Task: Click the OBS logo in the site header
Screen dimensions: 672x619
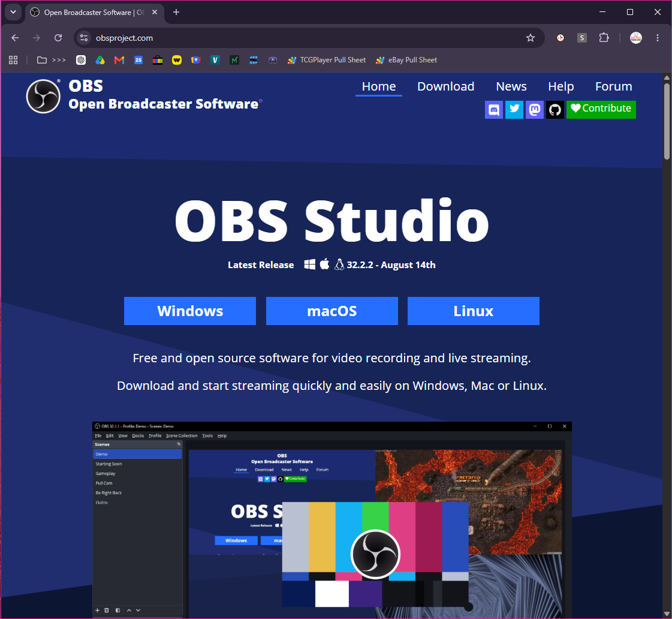Action: click(43, 96)
